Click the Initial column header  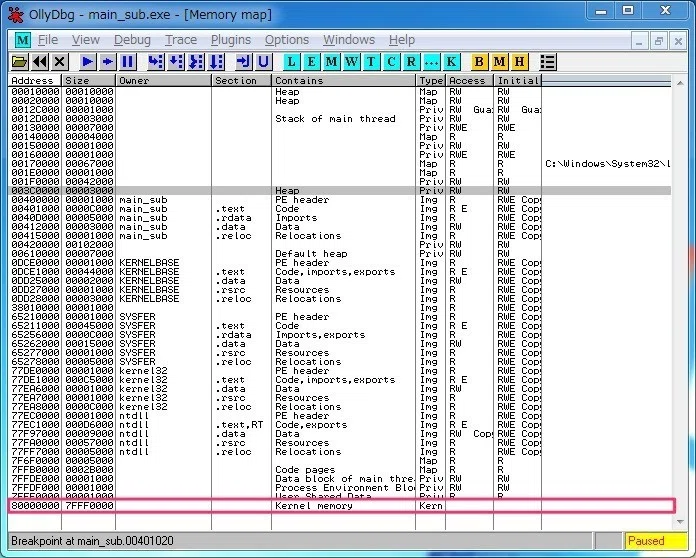518,81
